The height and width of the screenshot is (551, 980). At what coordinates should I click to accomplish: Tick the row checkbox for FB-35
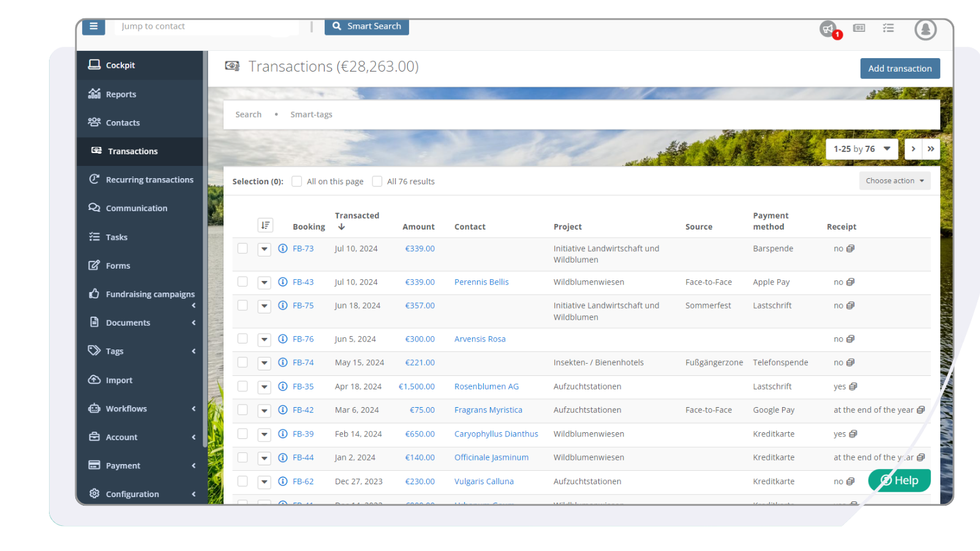coord(242,386)
